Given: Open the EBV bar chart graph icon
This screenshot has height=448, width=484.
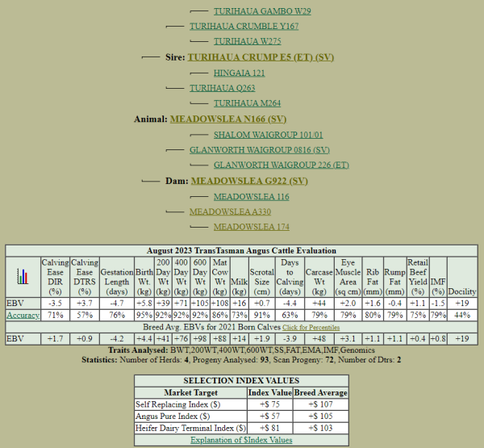Looking at the screenshot, I should pos(23,277).
